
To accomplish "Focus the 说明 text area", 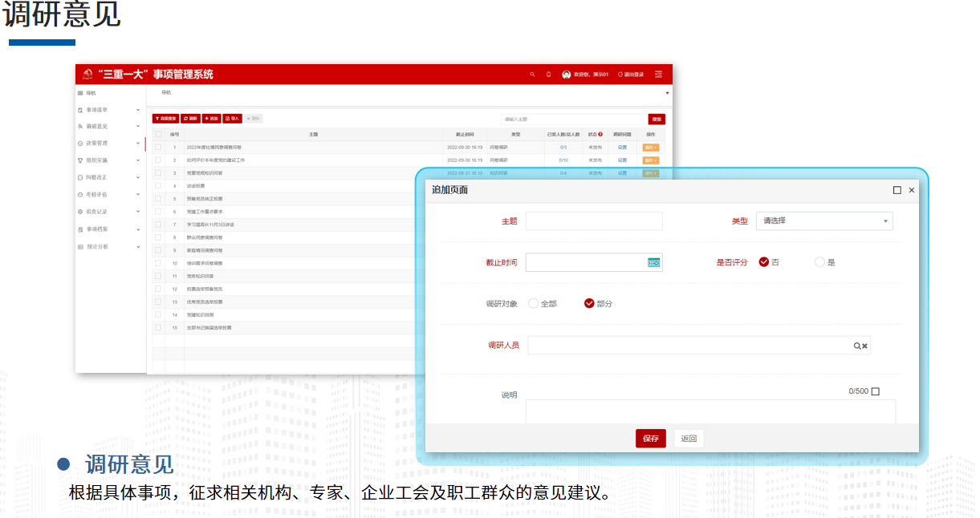I will coord(710,411).
